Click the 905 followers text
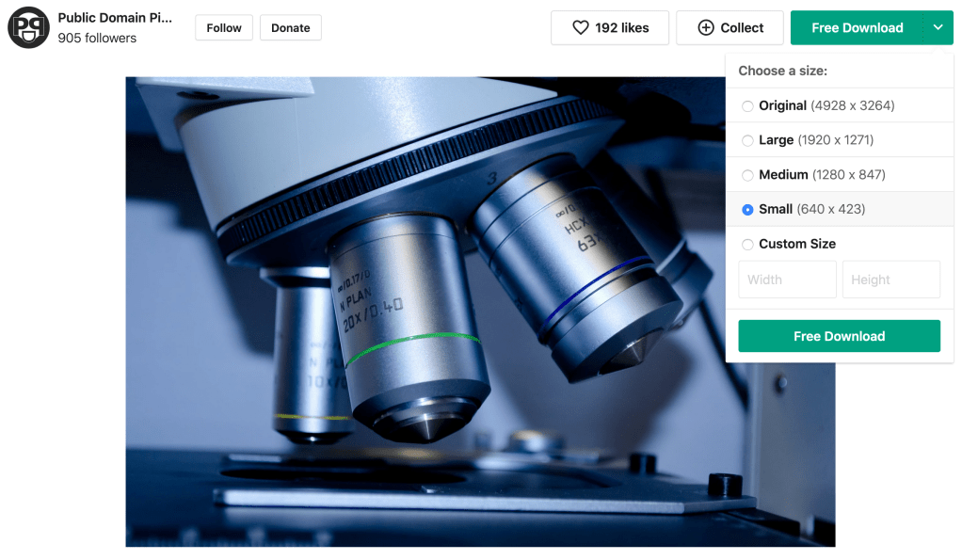The width and height of the screenshot is (962, 560). [97, 39]
